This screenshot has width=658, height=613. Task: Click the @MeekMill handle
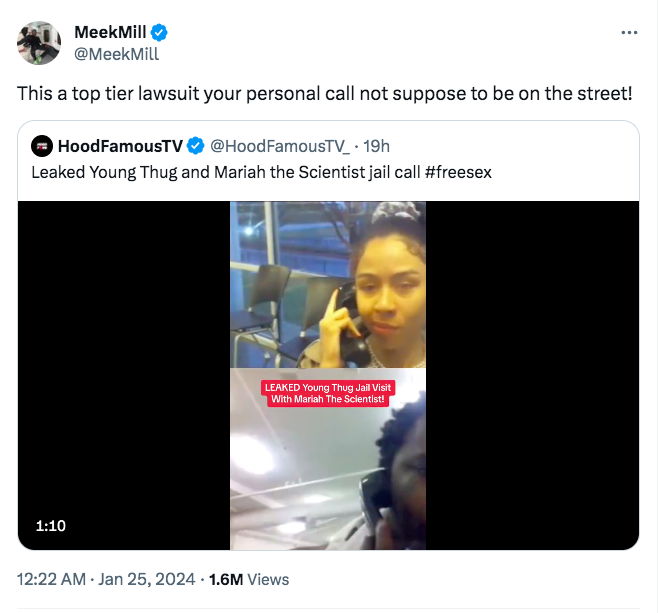click(x=116, y=54)
